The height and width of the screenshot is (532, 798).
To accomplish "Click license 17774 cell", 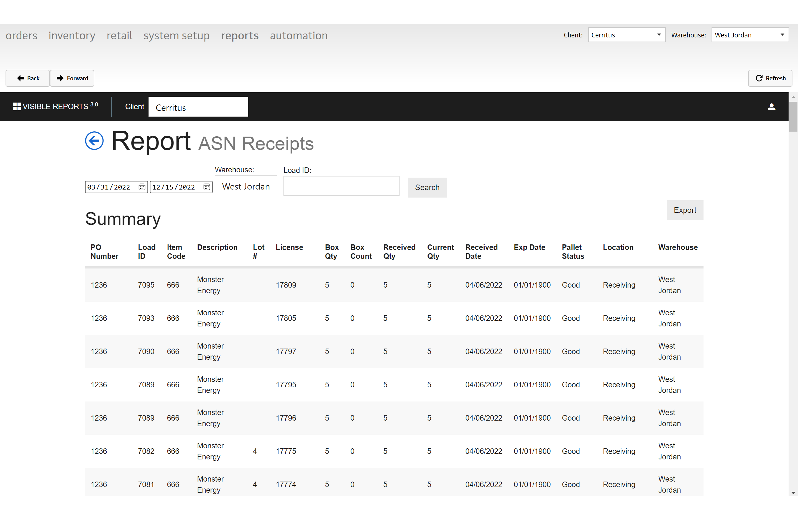I will (286, 485).
